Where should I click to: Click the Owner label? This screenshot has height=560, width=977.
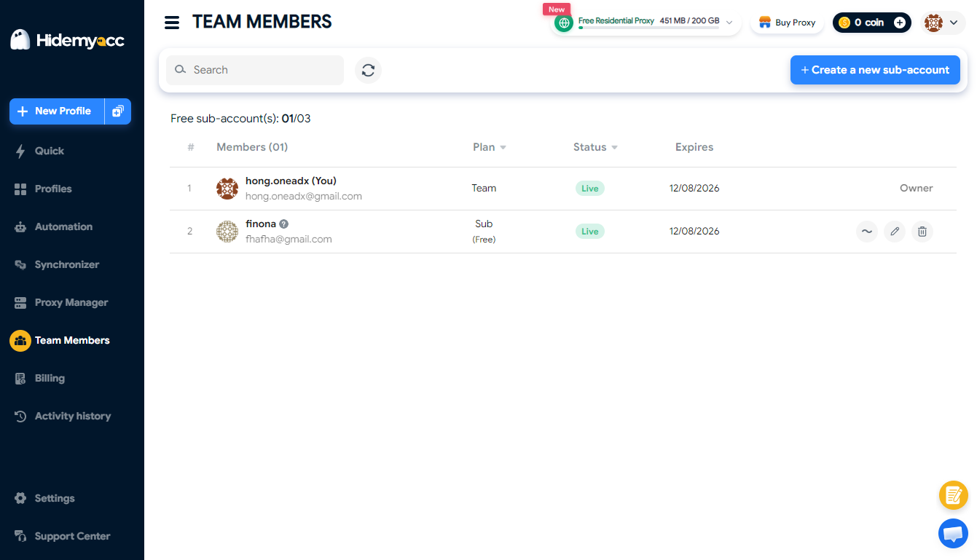pos(917,188)
